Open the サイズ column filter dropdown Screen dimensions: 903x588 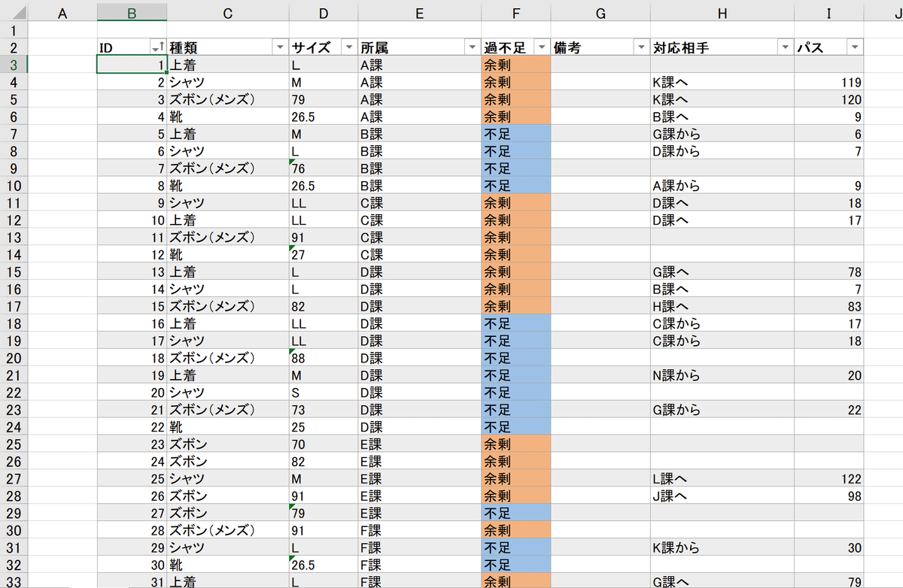349,47
